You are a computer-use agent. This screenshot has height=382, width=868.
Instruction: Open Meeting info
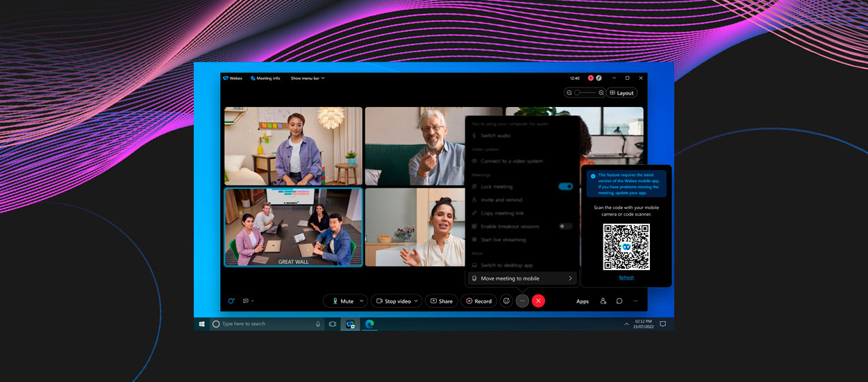(265, 78)
